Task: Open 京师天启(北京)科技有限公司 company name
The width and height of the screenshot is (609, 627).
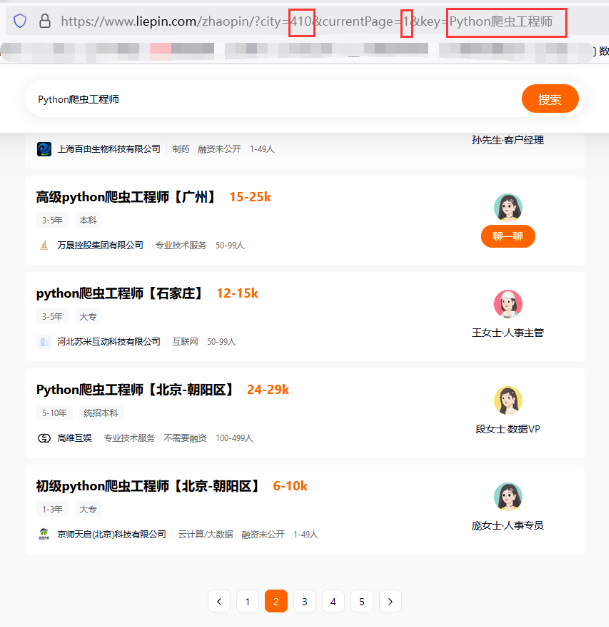Action: point(112,535)
